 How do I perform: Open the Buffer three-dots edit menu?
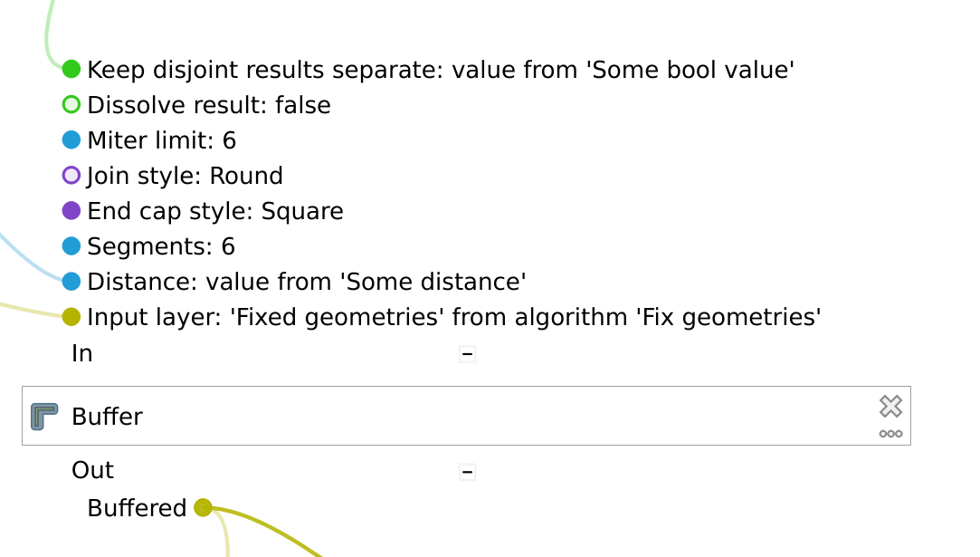click(x=890, y=434)
